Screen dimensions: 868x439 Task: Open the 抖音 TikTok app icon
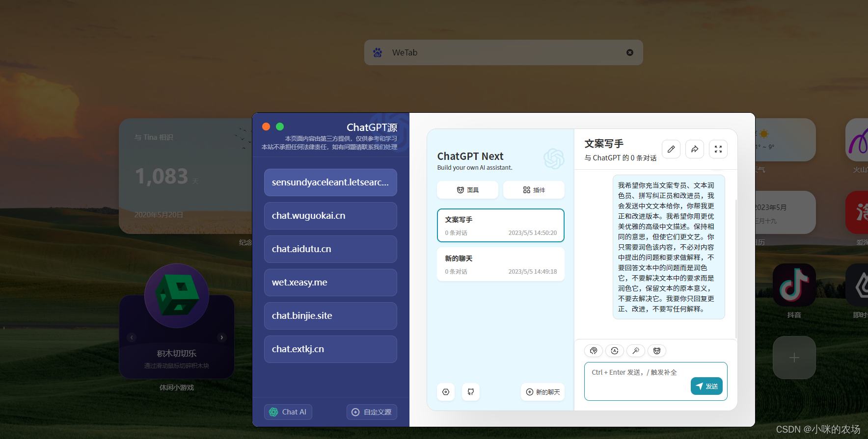pyautogui.click(x=794, y=285)
